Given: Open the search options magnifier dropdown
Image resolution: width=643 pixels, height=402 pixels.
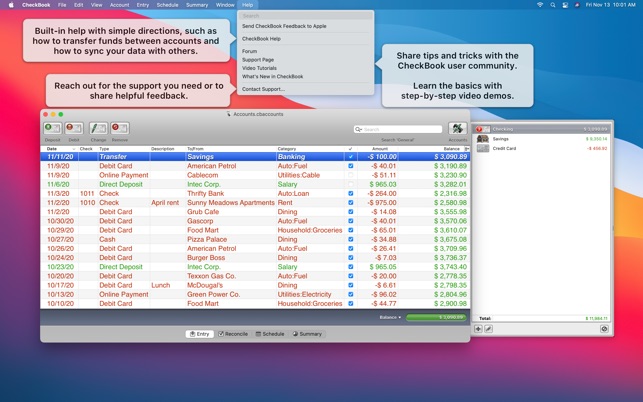Looking at the screenshot, I should click(358, 129).
